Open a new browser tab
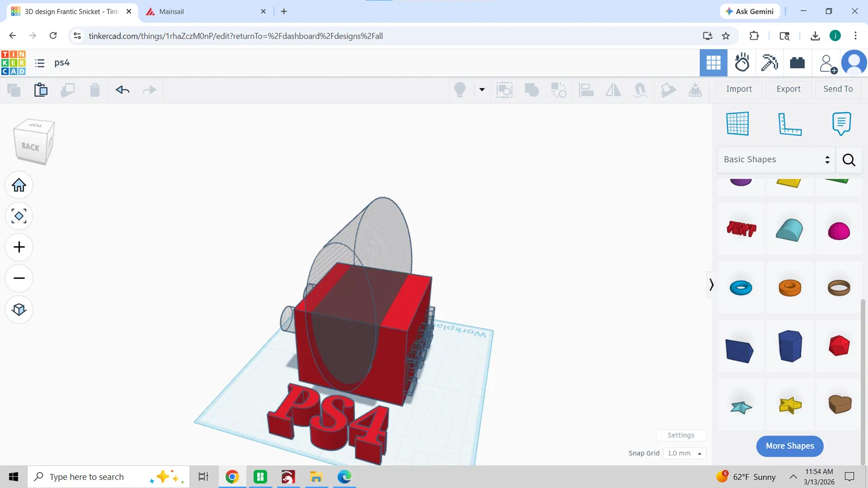 (x=284, y=11)
